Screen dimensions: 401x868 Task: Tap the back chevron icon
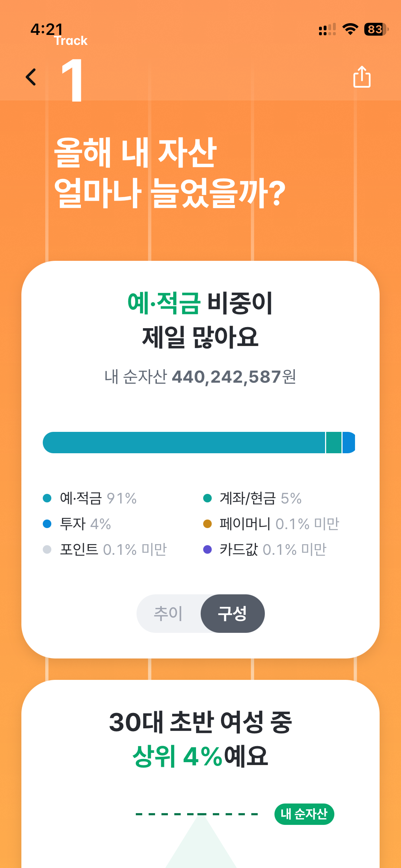click(31, 77)
